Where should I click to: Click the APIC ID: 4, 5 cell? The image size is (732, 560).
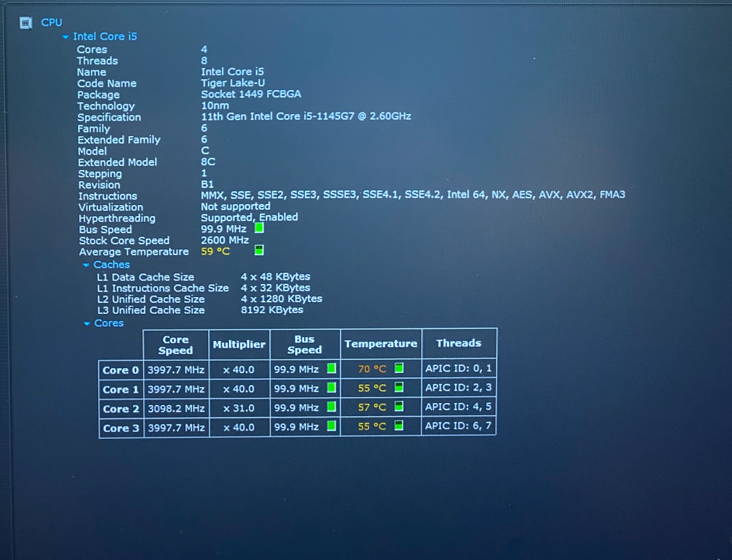pos(459,406)
